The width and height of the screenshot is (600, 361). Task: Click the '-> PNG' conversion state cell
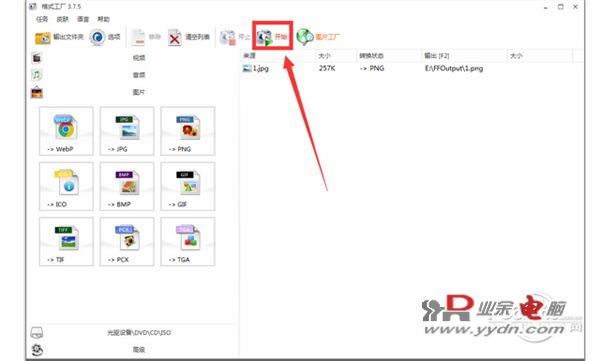(x=372, y=69)
